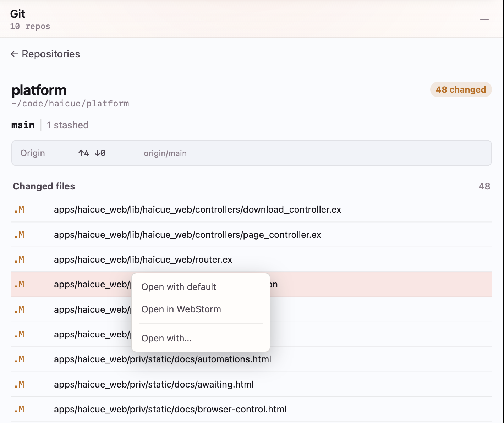
Task: Click the .M status for awaiting.html
Action: pos(19,384)
